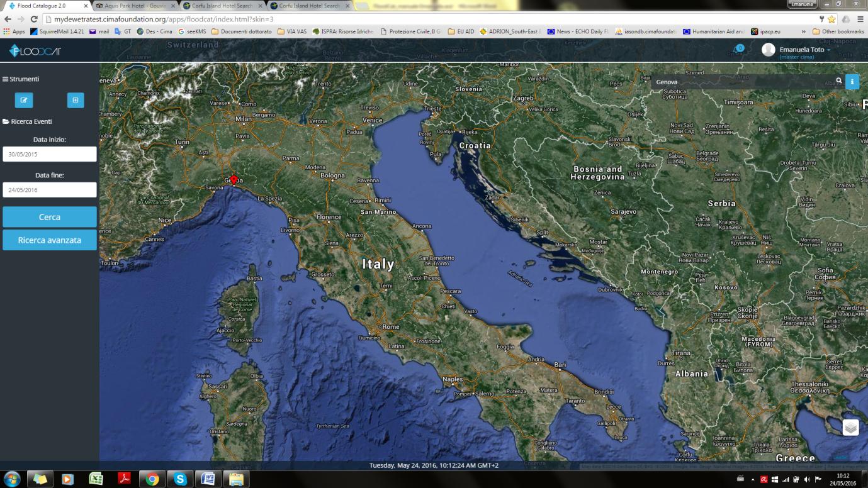
Task: Click the Data inizio date field
Action: click(50, 154)
